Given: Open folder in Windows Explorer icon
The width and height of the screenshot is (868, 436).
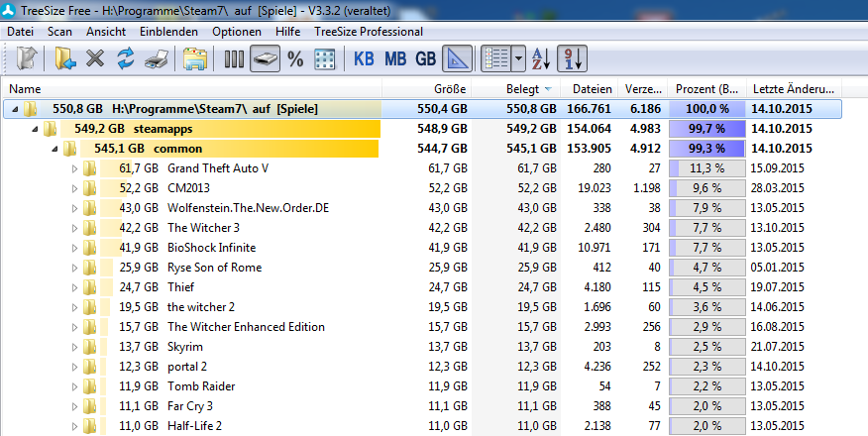Looking at the screenshot, I should coord(195,58).
